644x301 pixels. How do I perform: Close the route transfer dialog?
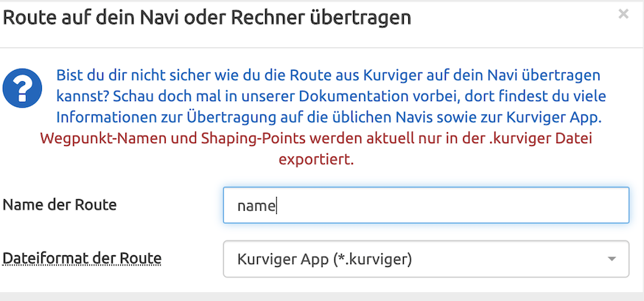click(623, 14)
